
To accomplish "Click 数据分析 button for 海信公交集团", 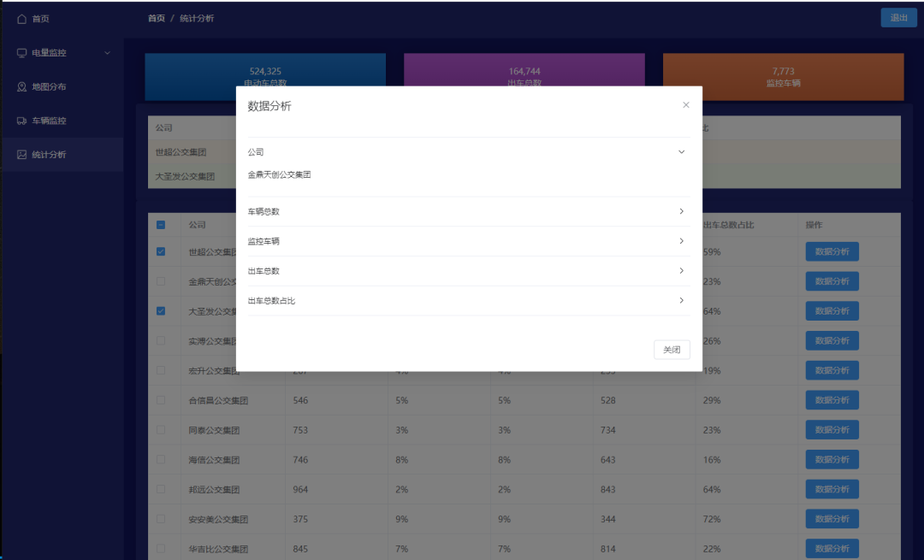I will 832,459.
